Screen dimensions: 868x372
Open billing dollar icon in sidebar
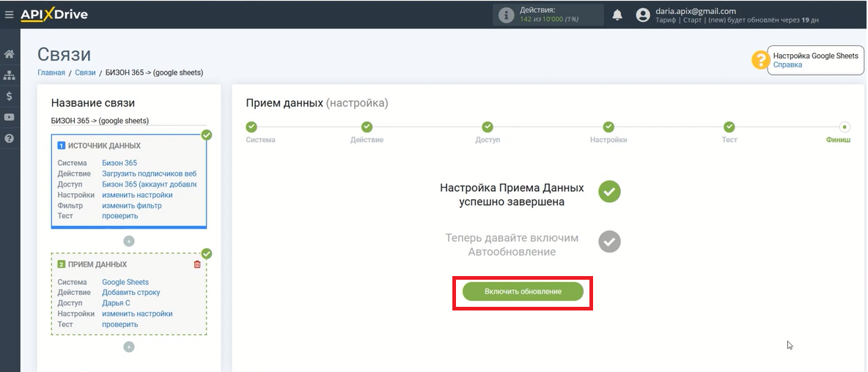point(9,96)
